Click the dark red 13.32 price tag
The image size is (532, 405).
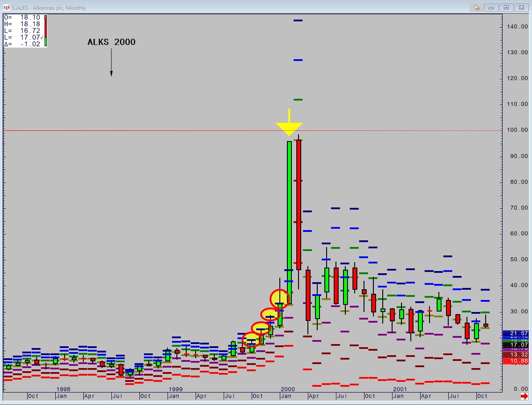click(516, 355)
